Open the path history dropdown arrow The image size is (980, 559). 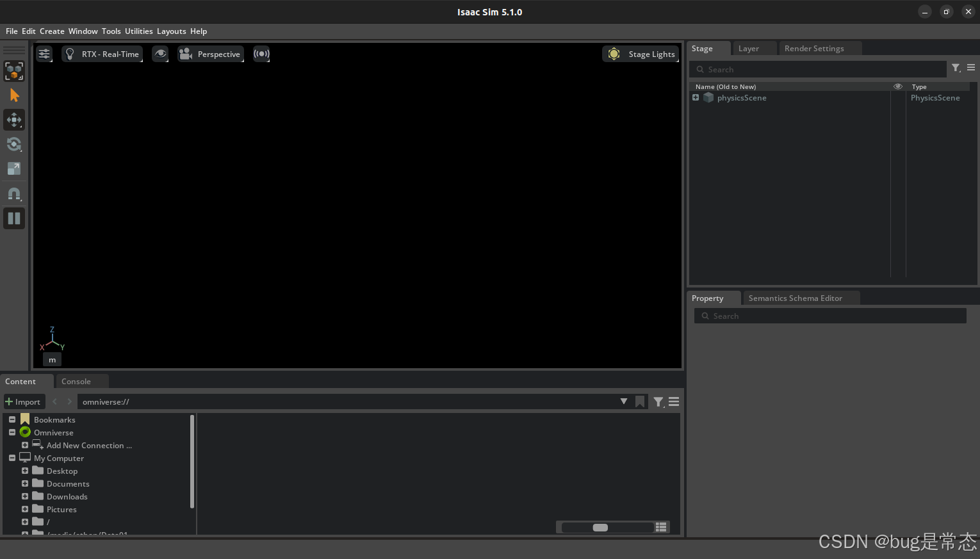pyautogui.click(x=624, y=401)
